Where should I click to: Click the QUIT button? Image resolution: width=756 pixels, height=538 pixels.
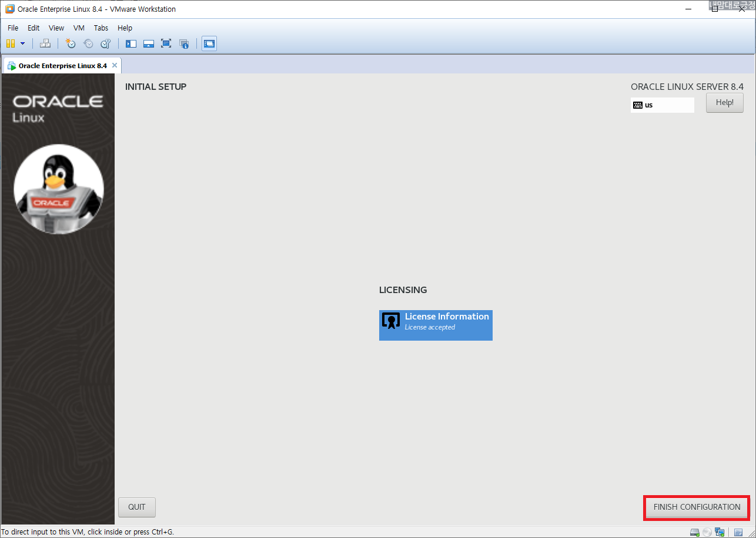click(137, 507)
